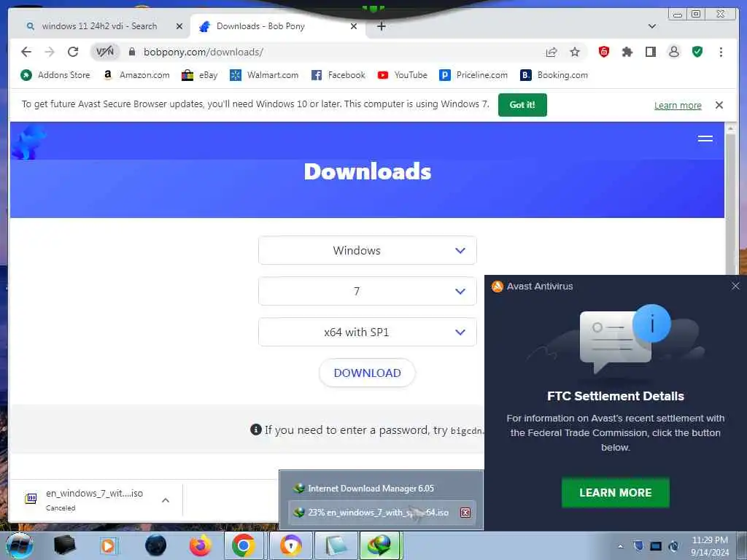This screenshot has height=560, width=747.
Task: Launch Firefox from the taskbar
Action: tap(200, 545)
